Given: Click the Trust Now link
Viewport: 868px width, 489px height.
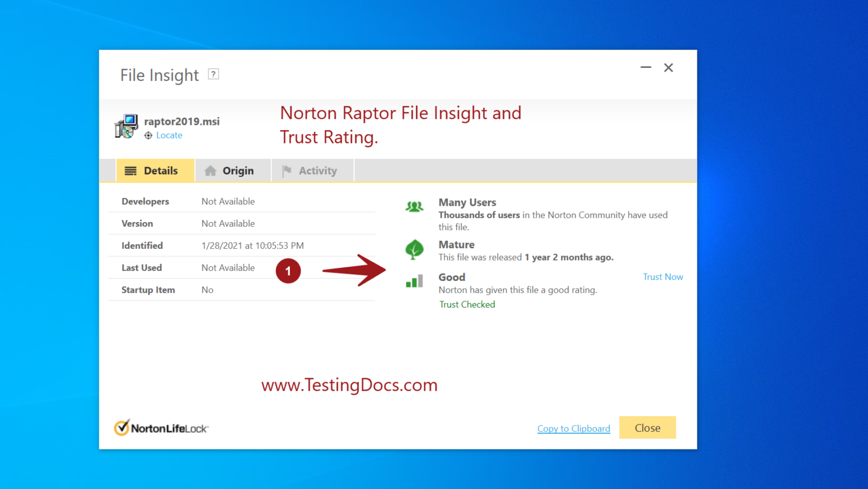Looking at the screenshot, I should coord(663,276).
